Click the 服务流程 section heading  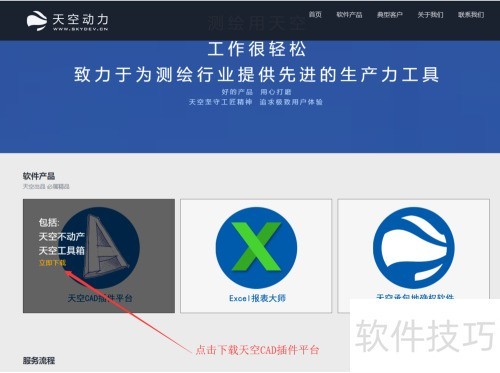point(39,360)
